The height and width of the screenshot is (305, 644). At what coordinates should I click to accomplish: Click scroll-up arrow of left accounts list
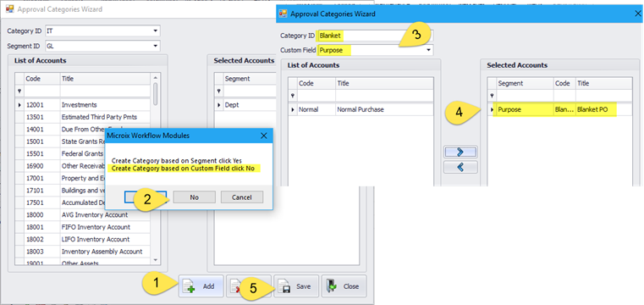pyautogui.click(x=155, y=77)
